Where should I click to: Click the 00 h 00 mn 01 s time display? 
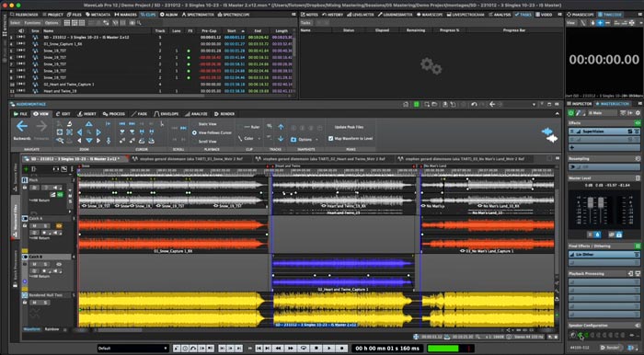coord(387,349)
